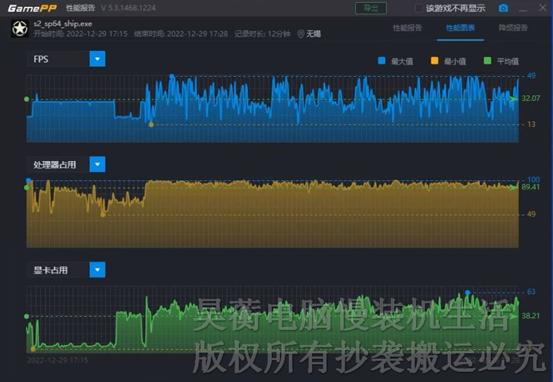Tick the 该游戏不再显示 checkbox

point(419,8)
